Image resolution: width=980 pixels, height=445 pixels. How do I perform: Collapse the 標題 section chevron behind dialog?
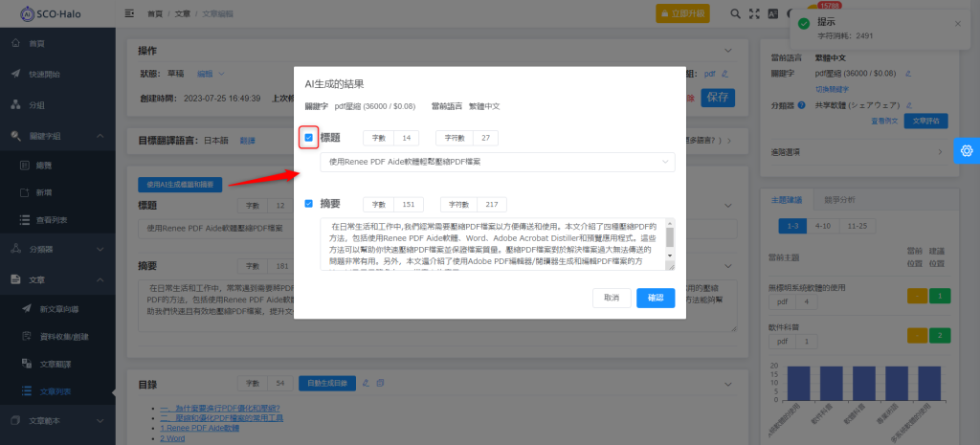tap(727, 206)
